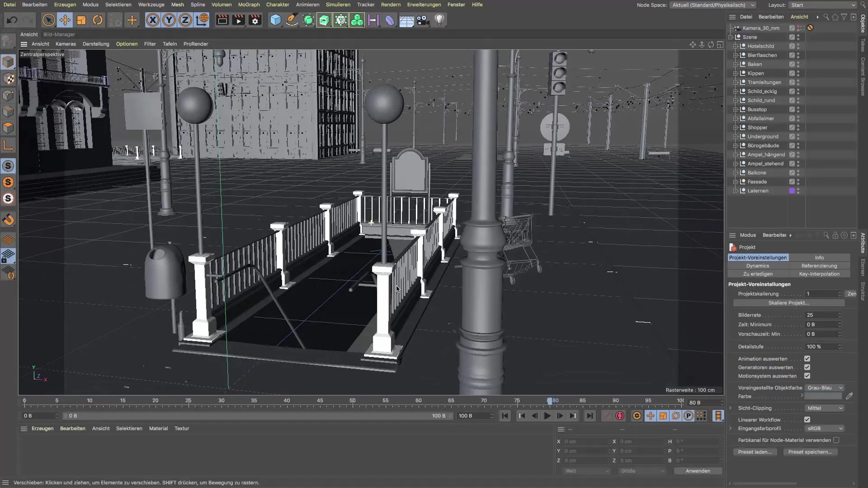The width and height of the screenshot is (868, 488).
Task: Open material manager Erzeugen menu
Action: (x=42, y=428)
